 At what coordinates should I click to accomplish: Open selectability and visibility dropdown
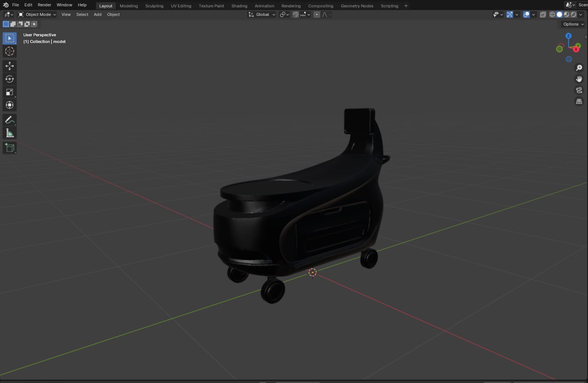498,14
